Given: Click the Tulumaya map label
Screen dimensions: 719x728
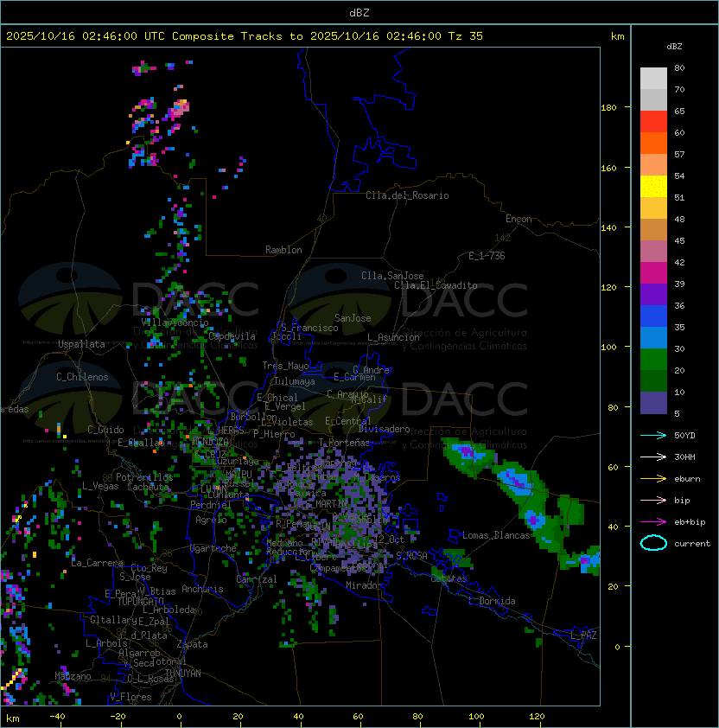Looking at the screenshot, I should [295, 381].
